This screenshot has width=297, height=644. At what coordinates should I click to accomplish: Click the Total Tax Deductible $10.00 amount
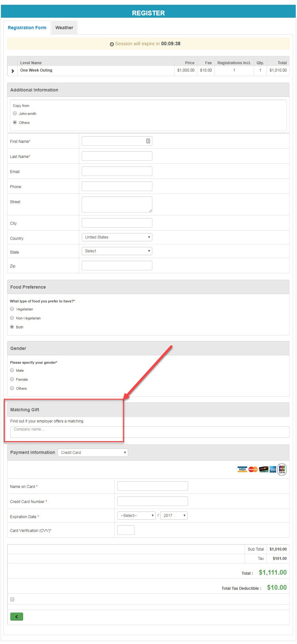coord(277,587)
